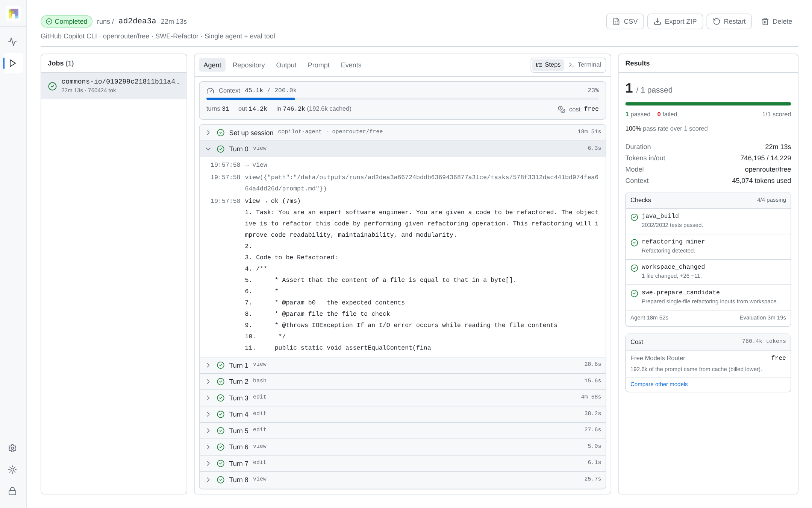The height and width of the screenshot is (508, 812).
Task: Select the commons-io job row
Action: [x=114, y=86]
